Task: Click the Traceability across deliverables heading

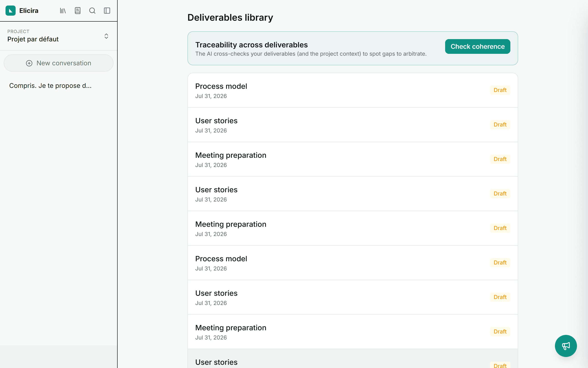Action: point(252,45)
